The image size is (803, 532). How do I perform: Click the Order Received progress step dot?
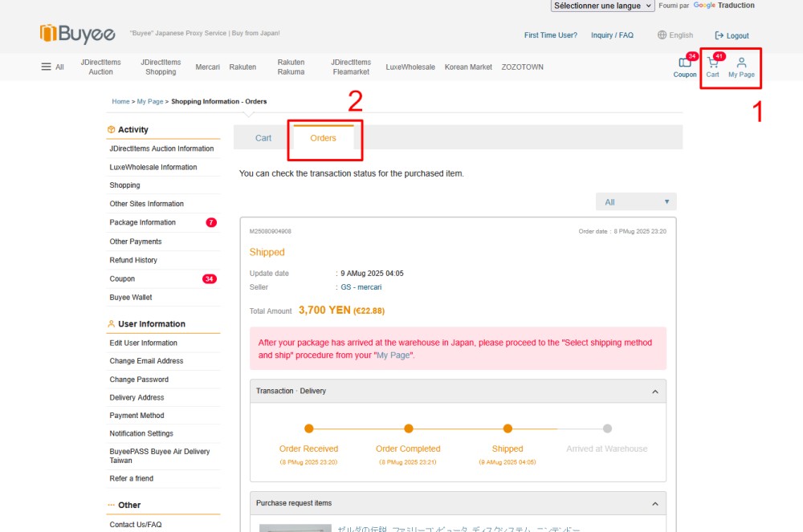[x=309, y=428]
